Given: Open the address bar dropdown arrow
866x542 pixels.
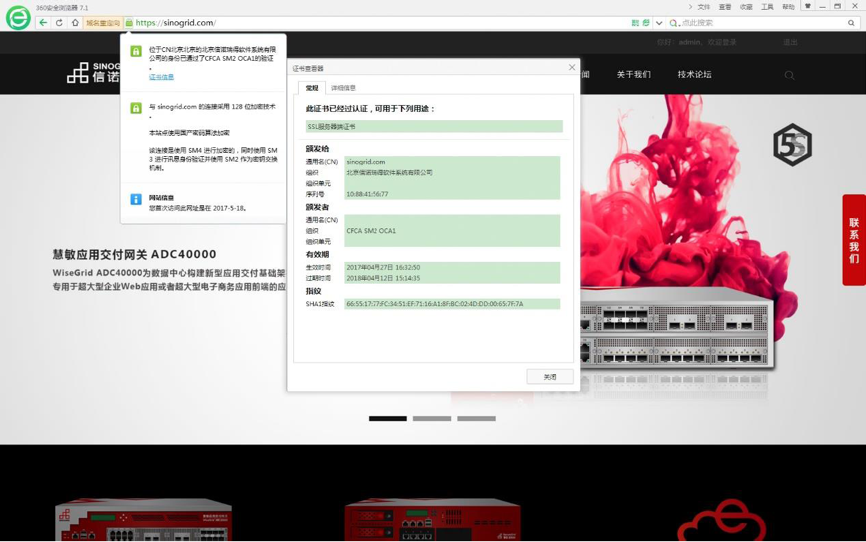Looking at the screenshot, I should point(659,22).
